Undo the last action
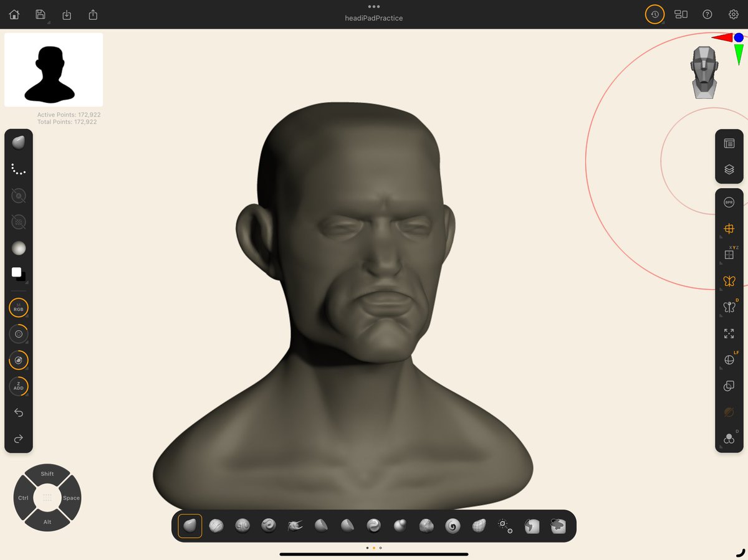The height and width of the screenshot is (560, 748). click(19, 413)
